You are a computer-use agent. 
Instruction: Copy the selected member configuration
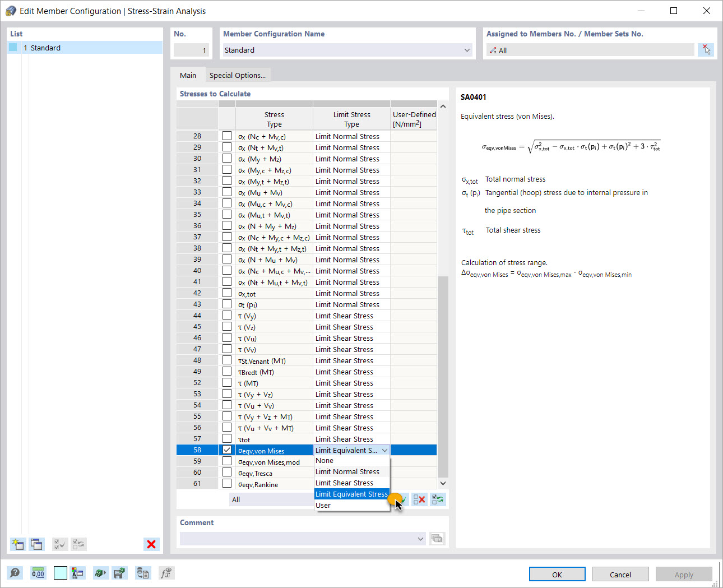36,544
